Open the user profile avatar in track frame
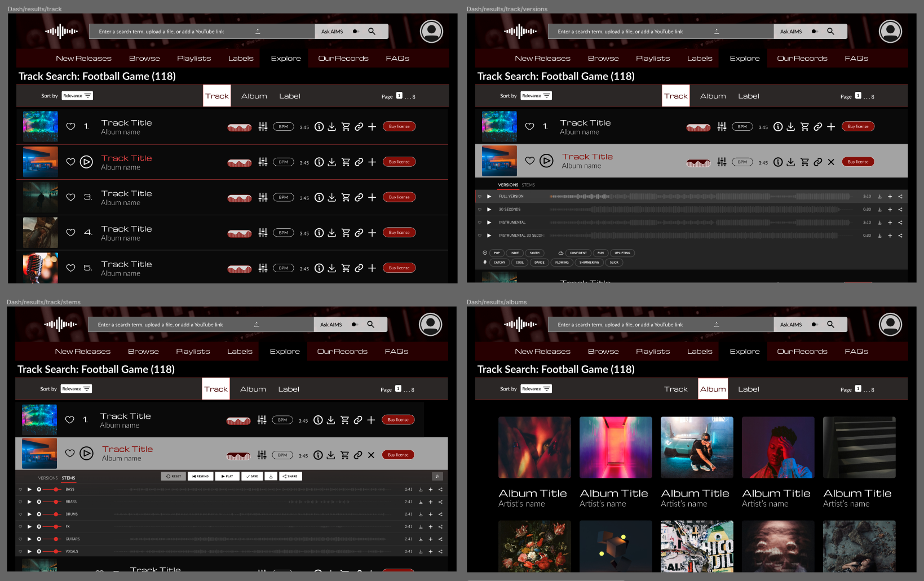The width and height of the screenshot is (924, 581). click(431, 31)
